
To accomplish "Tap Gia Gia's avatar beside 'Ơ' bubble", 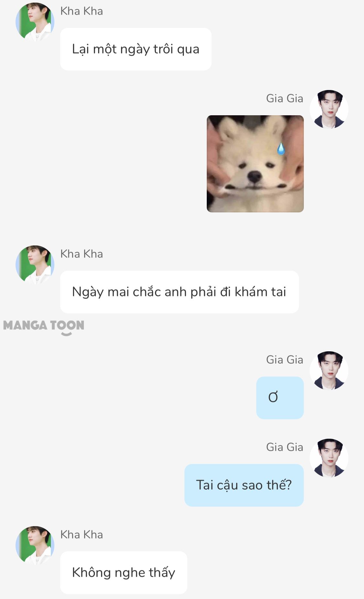I will pyautogui.click(x=329, y=370).
